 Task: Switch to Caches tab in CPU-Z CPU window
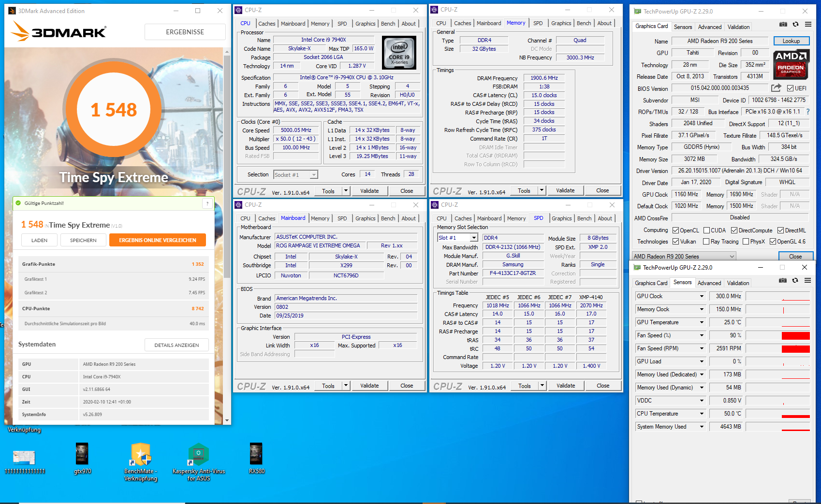tap(266, 24)
